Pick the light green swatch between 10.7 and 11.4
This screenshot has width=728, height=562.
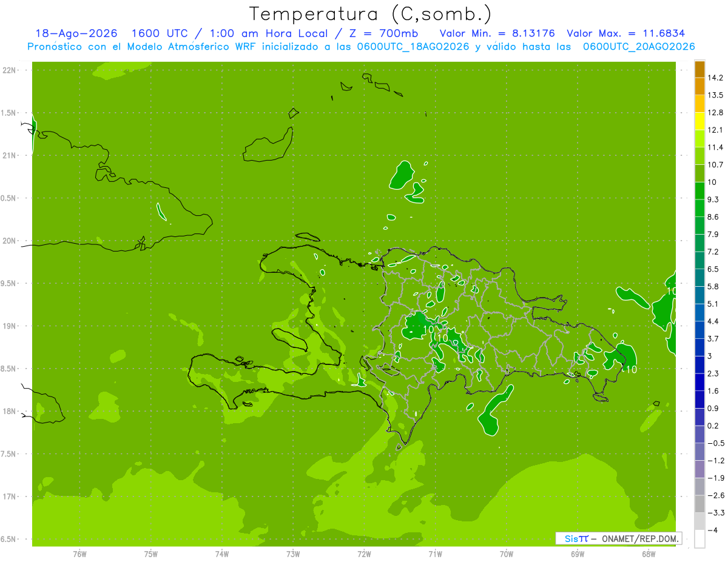point(699,156)
